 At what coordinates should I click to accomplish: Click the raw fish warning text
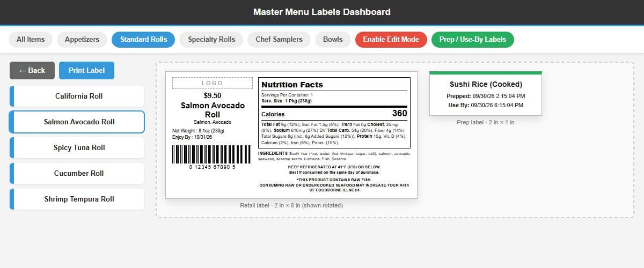[334, 185]
